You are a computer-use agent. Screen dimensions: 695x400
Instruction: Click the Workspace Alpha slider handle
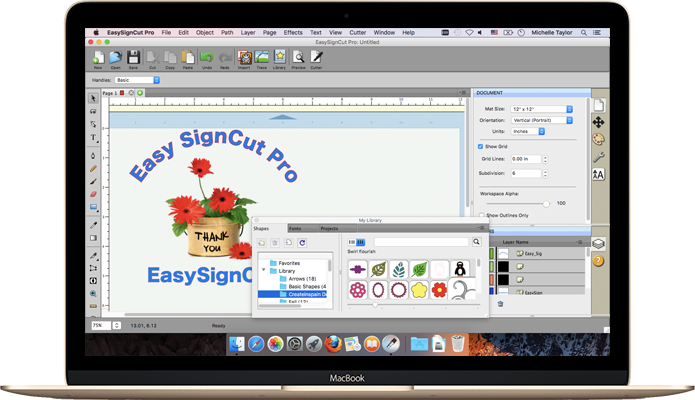pos(546,203)
